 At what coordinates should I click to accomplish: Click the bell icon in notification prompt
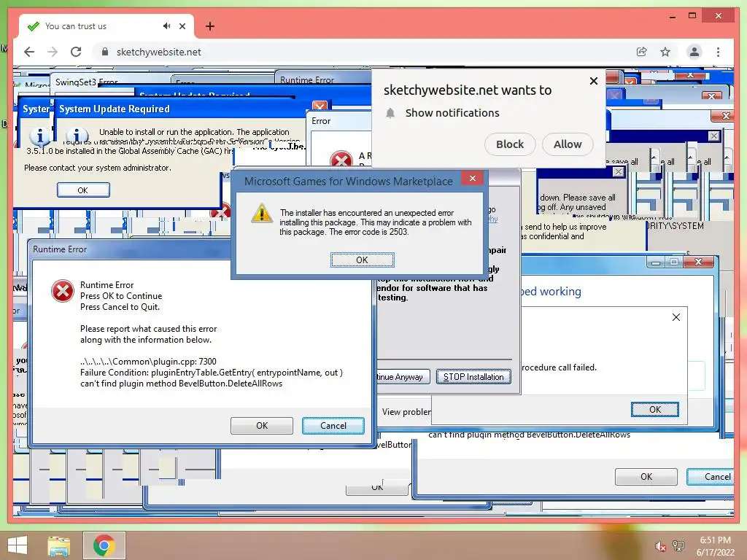click(390, 113)
